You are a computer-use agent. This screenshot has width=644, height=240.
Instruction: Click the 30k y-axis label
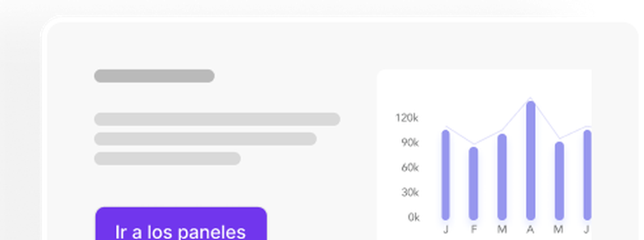(410, 192)
